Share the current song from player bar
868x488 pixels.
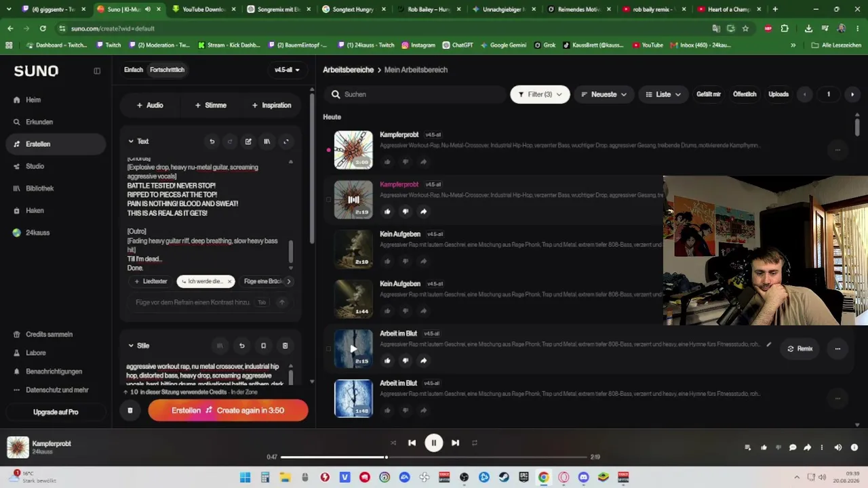pos(807,447)
